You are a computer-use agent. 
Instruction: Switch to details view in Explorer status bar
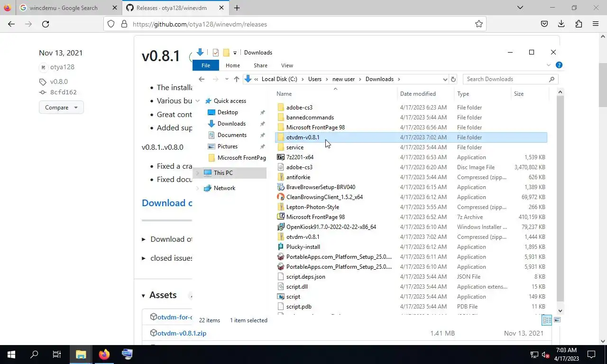click(x=547, y=320)
